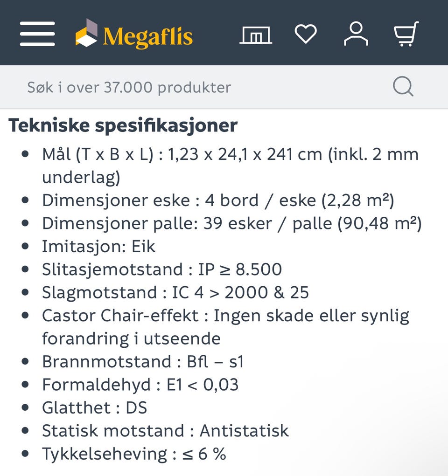The height and width of the screenshot is (476, 448).
Task: Open the user account icon
Action: click(x=356, y=34)
